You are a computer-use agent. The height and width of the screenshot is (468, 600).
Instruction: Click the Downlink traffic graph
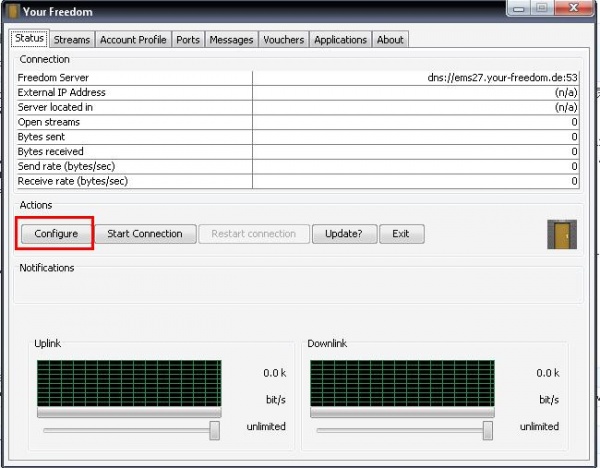click(402, 383)
